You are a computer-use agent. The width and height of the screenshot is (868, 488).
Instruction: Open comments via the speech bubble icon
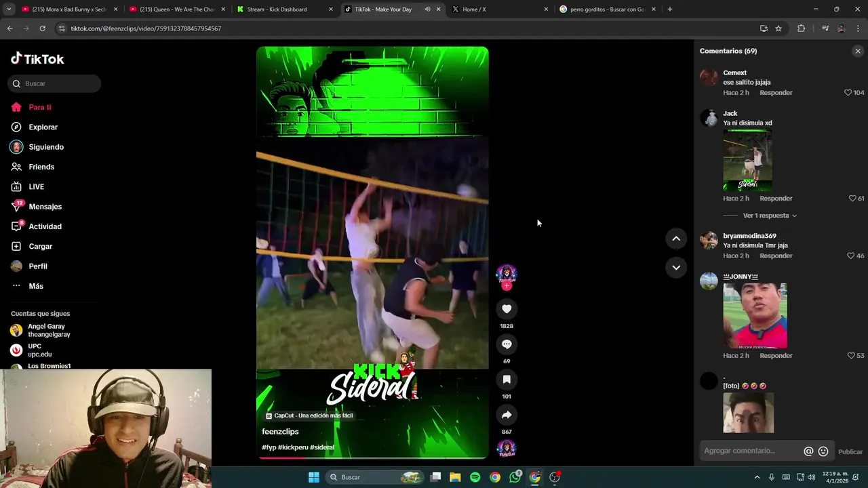point(507,344)
